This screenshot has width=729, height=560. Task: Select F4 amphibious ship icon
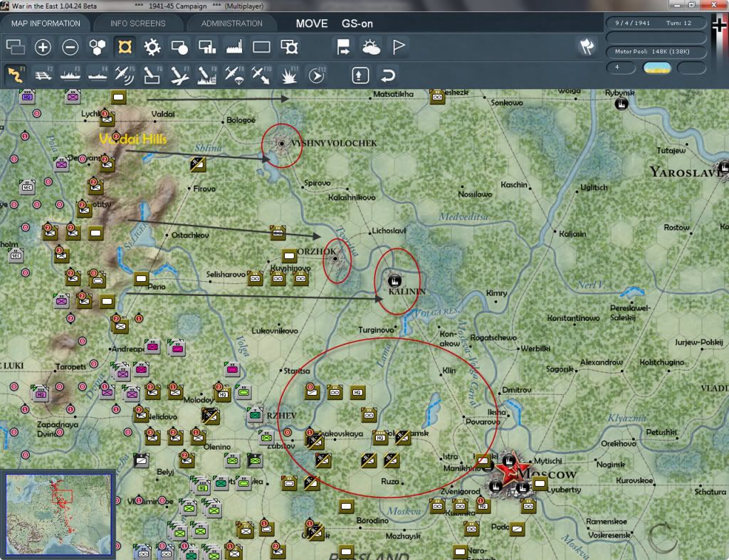tap(98, 75)
